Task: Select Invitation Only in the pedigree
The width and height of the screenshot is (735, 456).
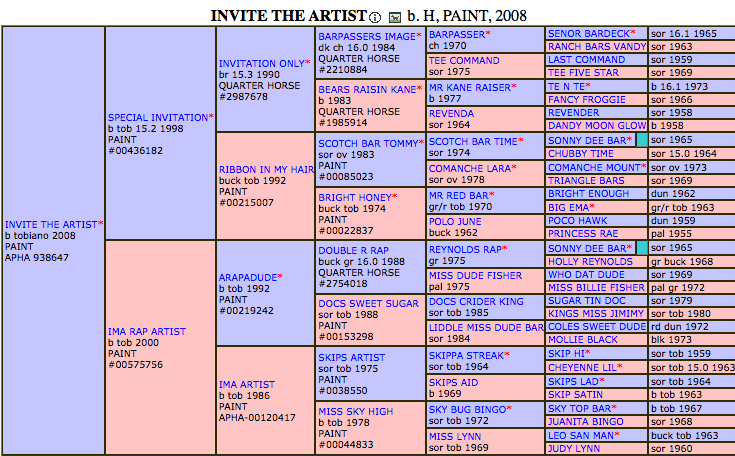Action: click(261, 63)
